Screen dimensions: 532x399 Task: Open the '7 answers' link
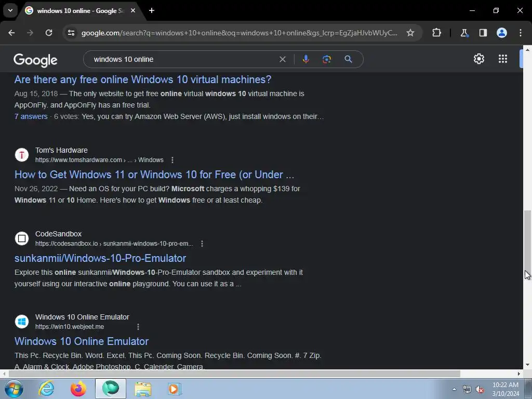point(31,116)
